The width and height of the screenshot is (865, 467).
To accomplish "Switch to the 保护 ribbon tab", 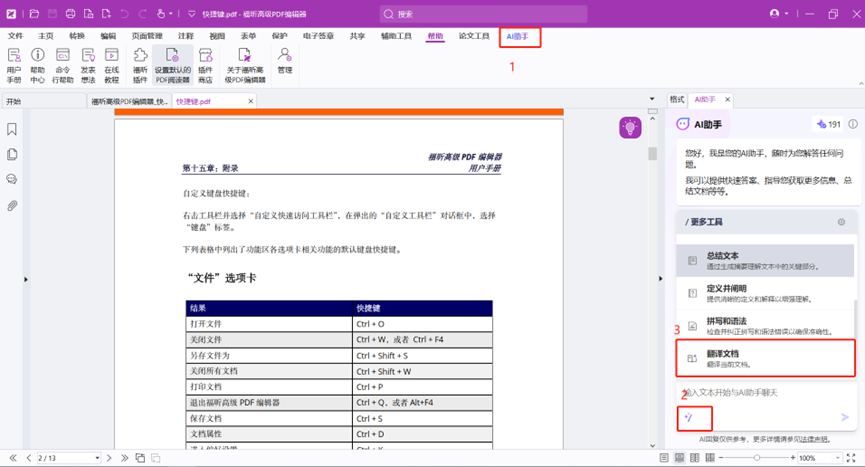I will pos(279,36).
